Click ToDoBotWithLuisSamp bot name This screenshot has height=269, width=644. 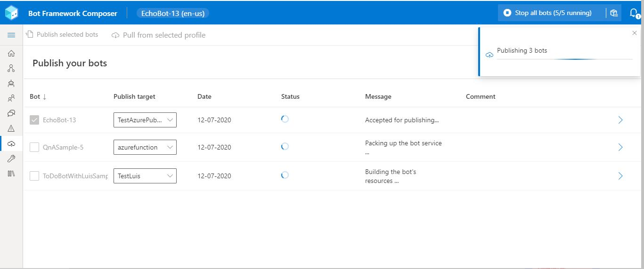(x=75, y=176)
